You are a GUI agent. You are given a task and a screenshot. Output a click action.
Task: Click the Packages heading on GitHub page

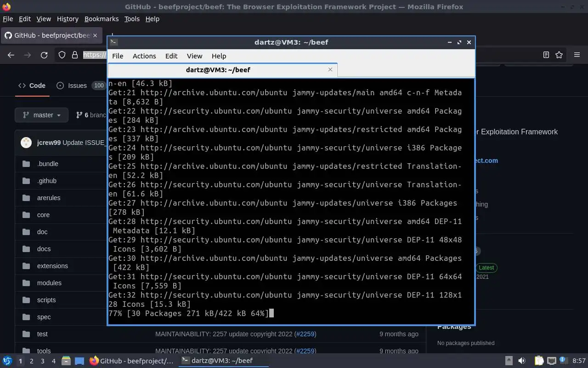coord(454,327)
